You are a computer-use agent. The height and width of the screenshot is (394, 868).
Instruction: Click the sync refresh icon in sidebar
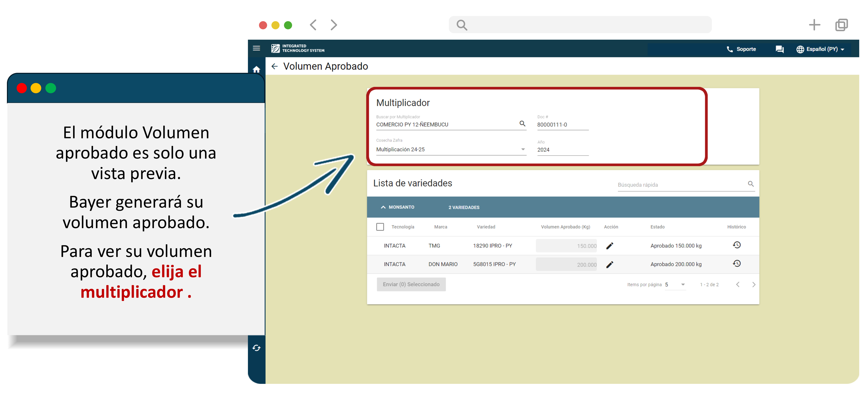[256, 348]
